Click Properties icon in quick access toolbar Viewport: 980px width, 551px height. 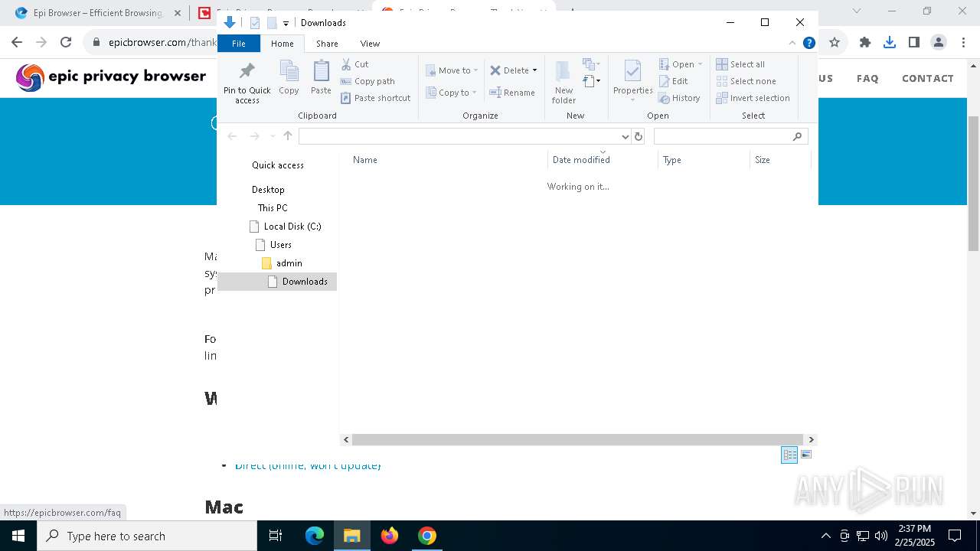(x=256, y=23)
